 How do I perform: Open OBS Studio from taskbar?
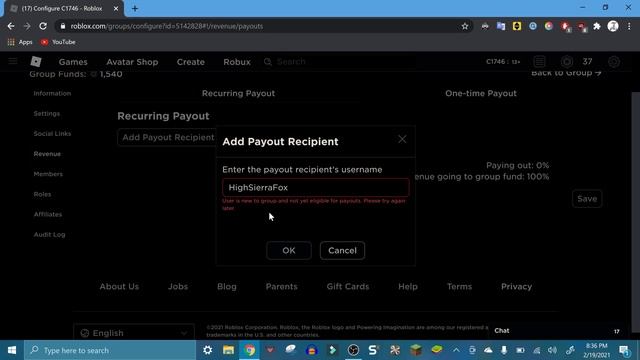tap(353, 350)
